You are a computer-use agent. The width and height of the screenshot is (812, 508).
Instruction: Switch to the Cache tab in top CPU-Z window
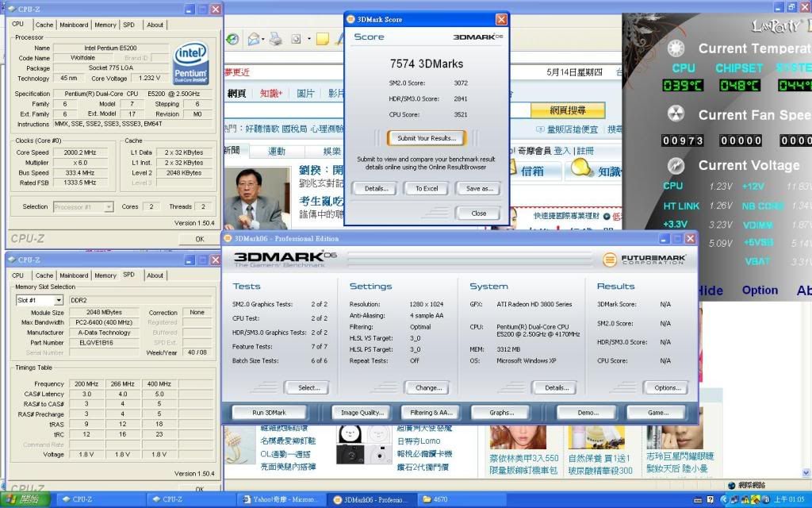[x=44, y=25]
